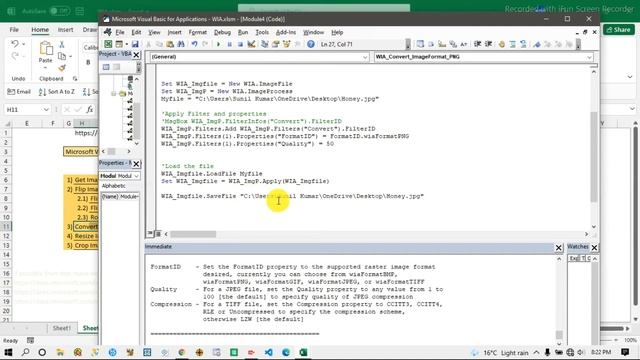Open the Insert menu in VBA editor

(x=174, y=32)
